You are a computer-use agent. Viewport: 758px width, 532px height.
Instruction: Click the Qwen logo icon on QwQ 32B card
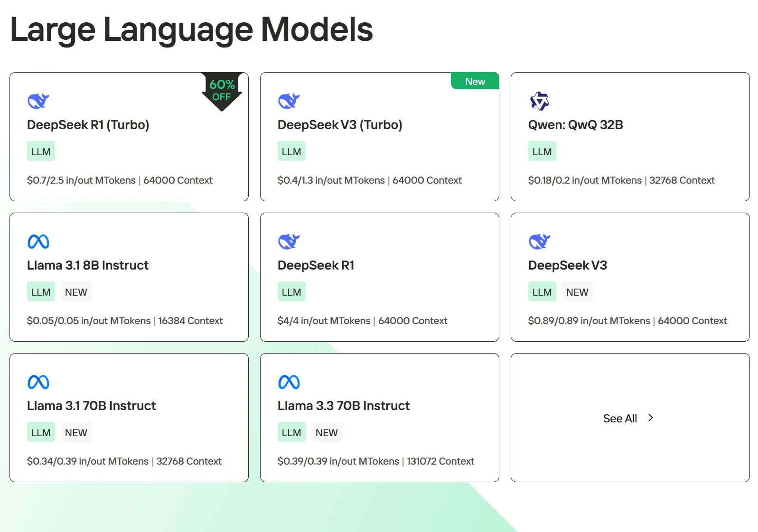[540, 101]
